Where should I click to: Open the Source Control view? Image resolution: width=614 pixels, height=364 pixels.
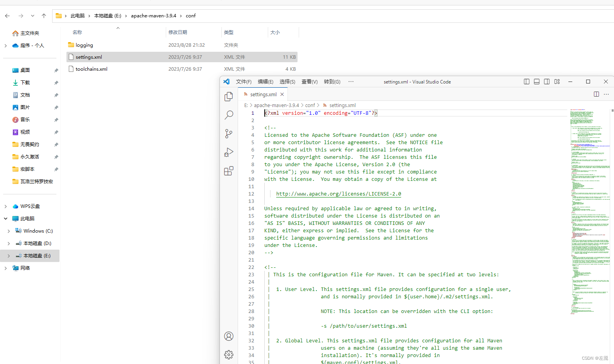point(229,134)
